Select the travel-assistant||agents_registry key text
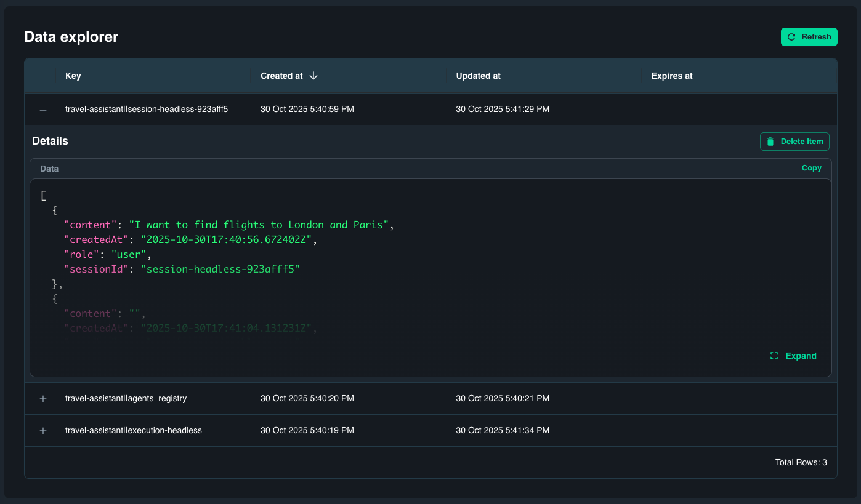Image resolution: width=861 pixels, height=504 pixels. (x=126, y=398)
